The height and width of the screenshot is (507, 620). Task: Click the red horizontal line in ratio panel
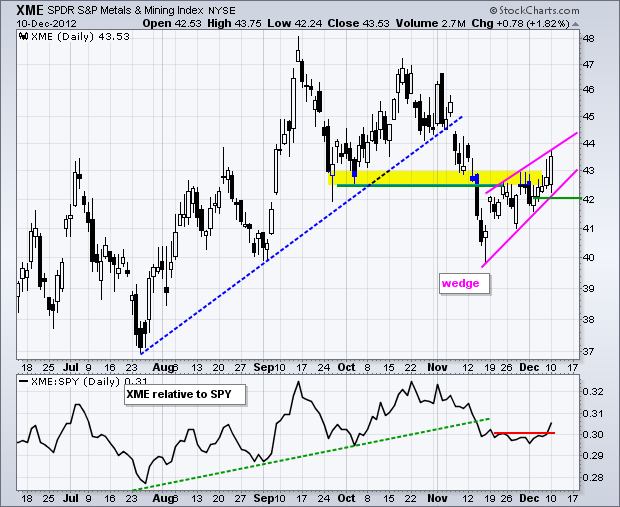524,433
